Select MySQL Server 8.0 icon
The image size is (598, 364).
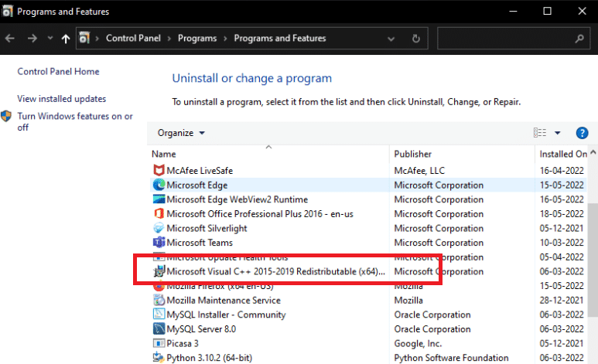[159, 329]
